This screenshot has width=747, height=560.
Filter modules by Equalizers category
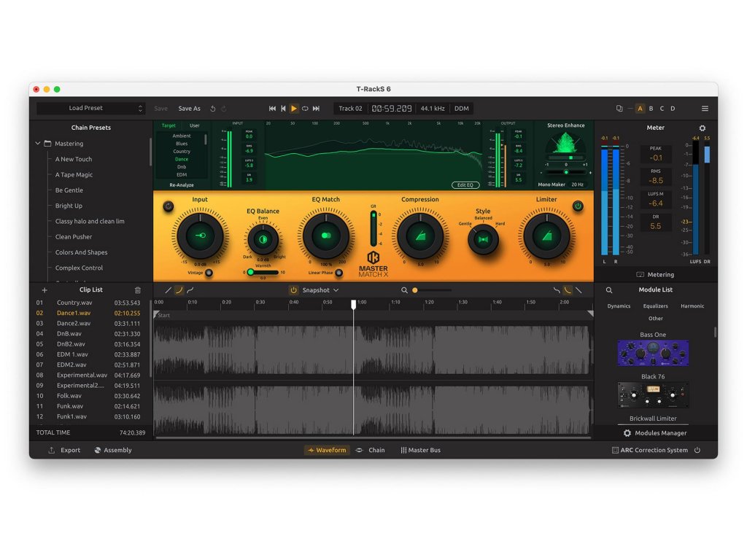pos(656,306)
